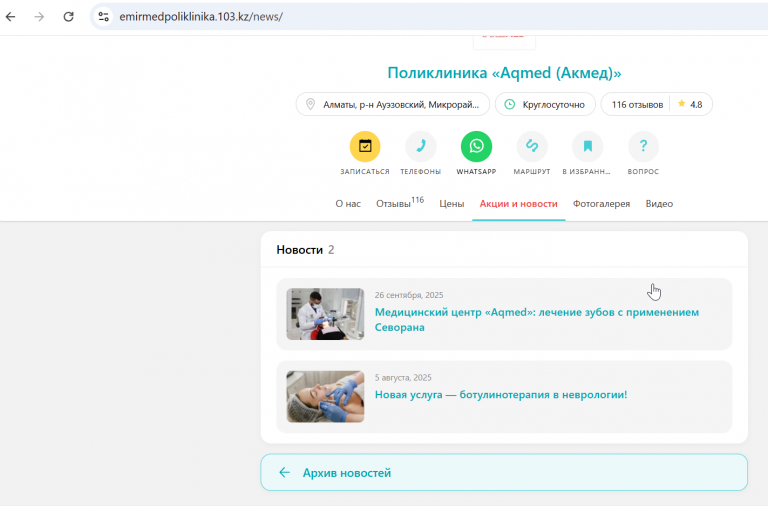Open the Фотогалерея tab

[x=601, y=204]
